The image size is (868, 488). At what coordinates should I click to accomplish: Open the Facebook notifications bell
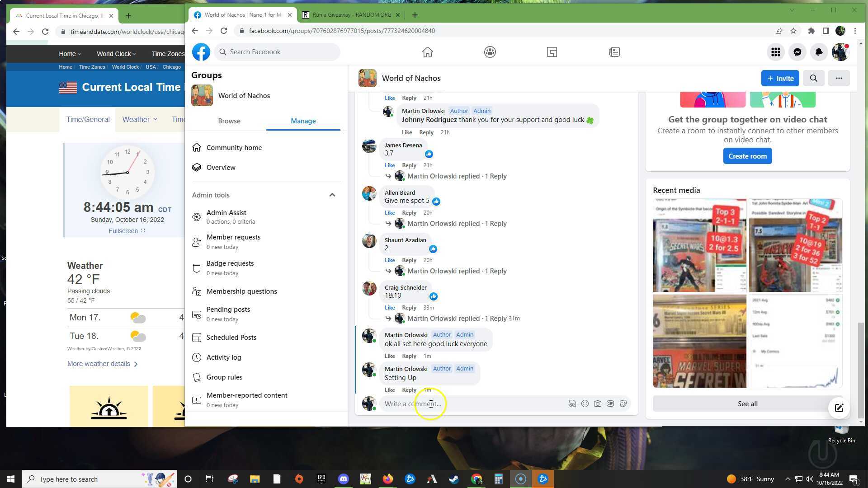819,52
